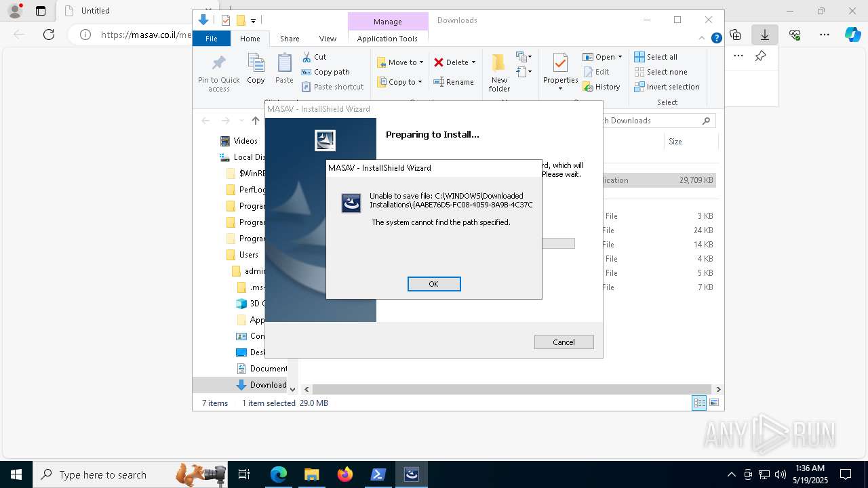Image resolution: width=868 pixels, height=488 pixels.
Task: Show hidden system tray icons
Action: [x=731, y=474]
